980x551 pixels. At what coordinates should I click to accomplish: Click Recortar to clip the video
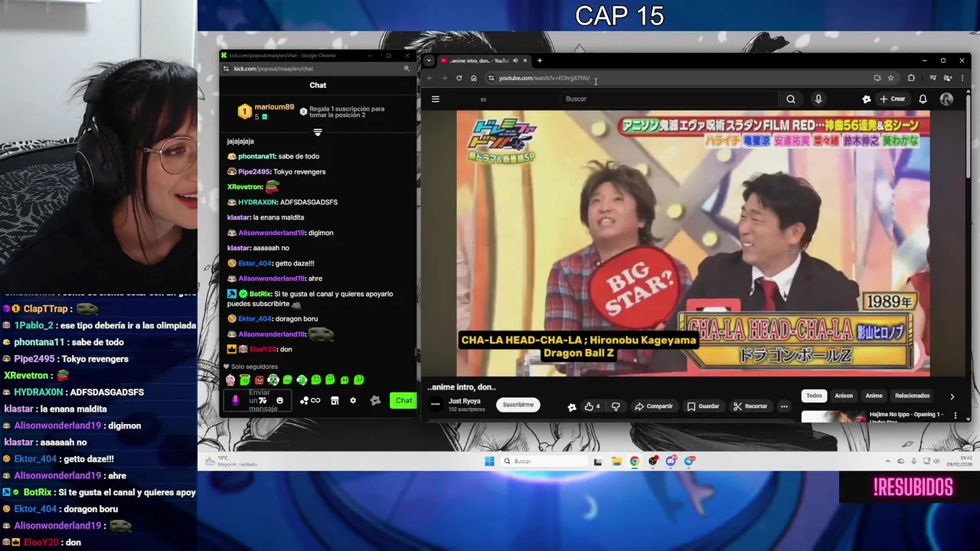click(750, 406)
